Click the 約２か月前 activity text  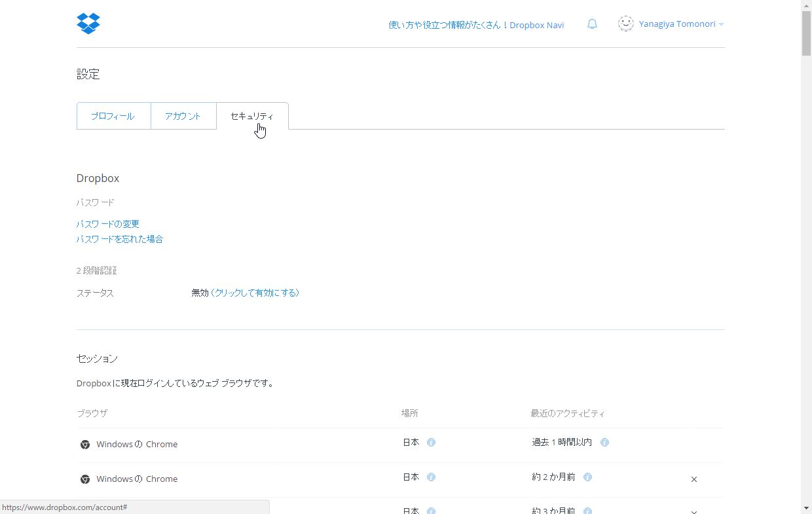554,477
